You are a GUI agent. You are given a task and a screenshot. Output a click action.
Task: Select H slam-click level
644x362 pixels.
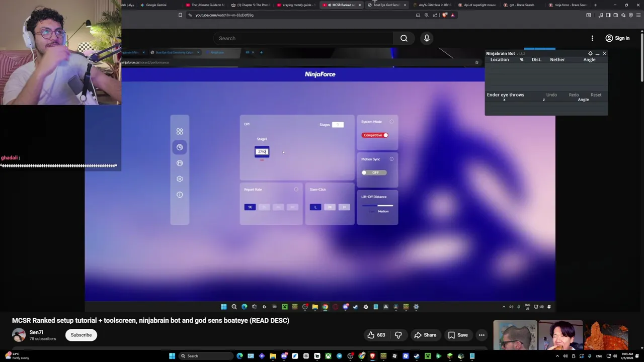pos(344,207)
